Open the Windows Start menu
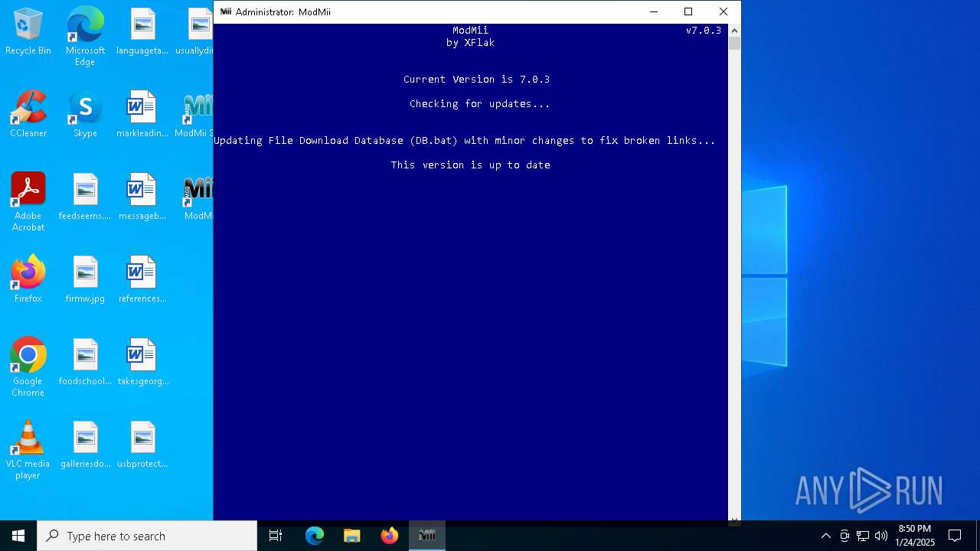The height and width of the screenshot is (551, 980). [18, 536]
